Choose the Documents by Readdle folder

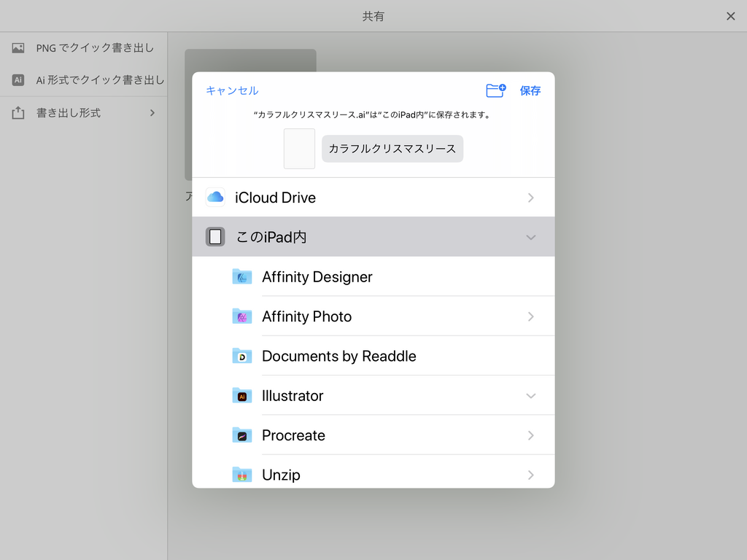(x=373, y=356)
